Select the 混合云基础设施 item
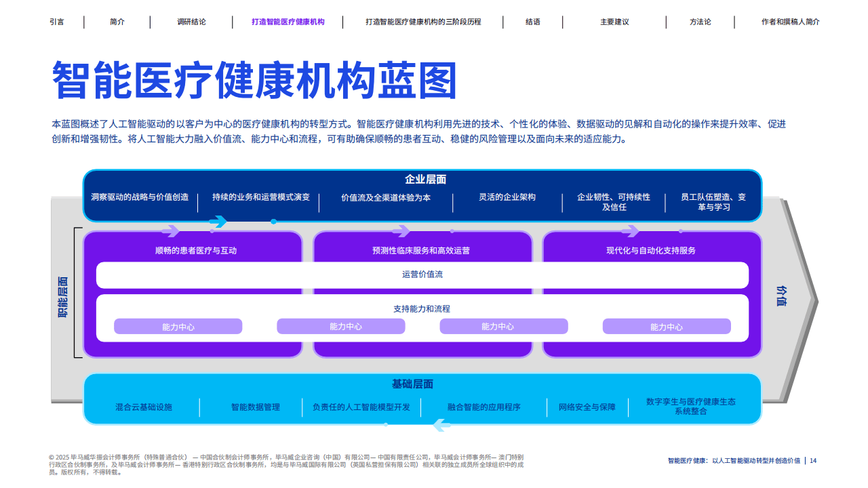 pyautogui.click(x=143, y=407)
